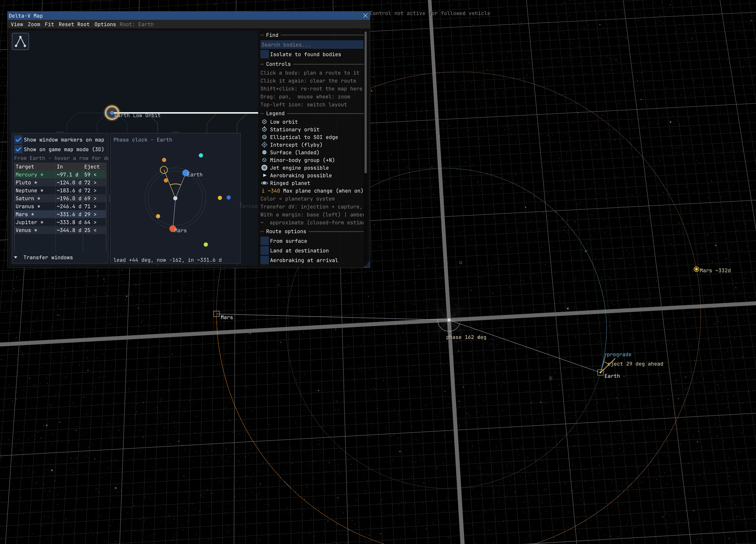Select the red Mars dot in the phase clock

[172, 229]
